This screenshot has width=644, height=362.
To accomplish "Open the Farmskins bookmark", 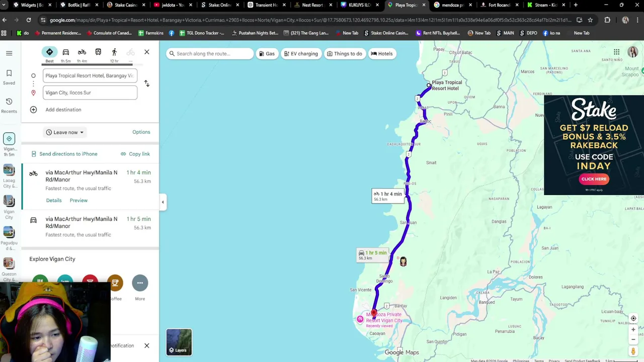I will pyautogui.click(x=150, y=33).
